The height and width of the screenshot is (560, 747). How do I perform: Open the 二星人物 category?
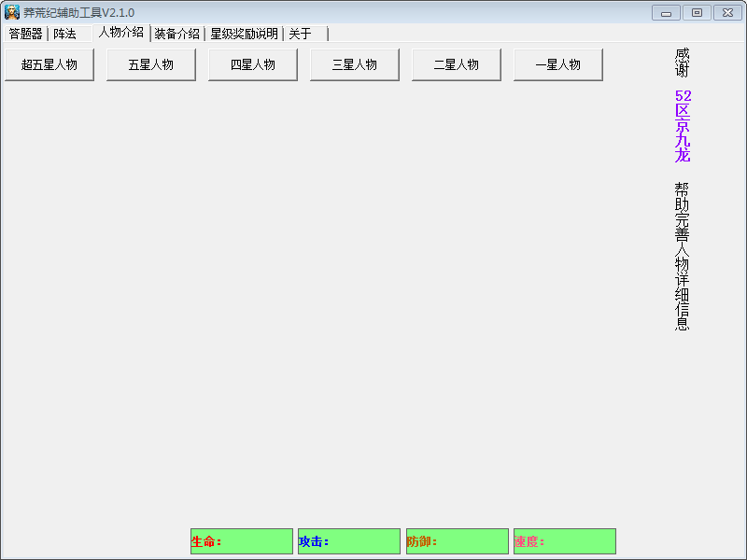[457, 64]
